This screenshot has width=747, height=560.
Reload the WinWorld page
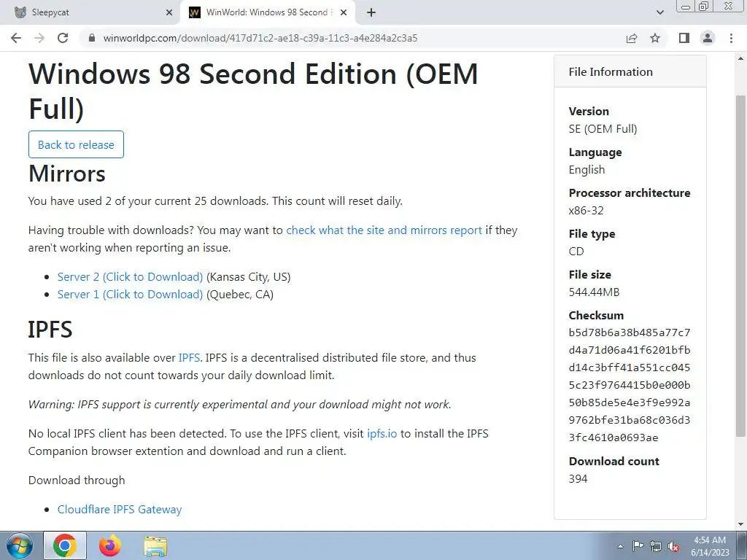point(63,38)
